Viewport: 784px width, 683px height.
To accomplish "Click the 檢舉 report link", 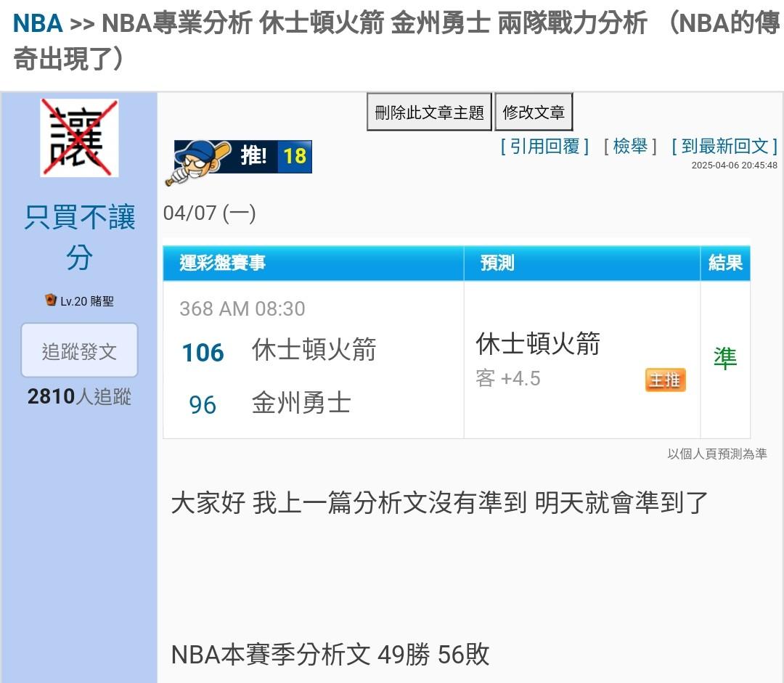I will (x=630, y=147).
